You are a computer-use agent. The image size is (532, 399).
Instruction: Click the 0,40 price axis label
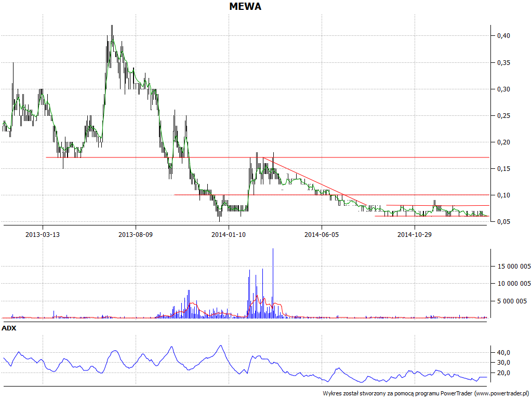click(x=503, y=36)
